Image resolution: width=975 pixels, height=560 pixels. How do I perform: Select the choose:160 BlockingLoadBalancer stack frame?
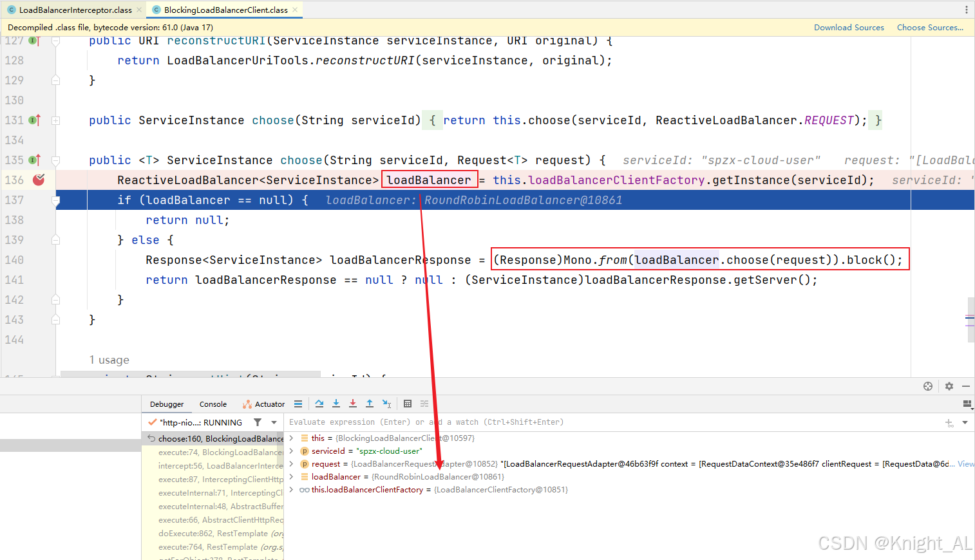click(213, 438)
